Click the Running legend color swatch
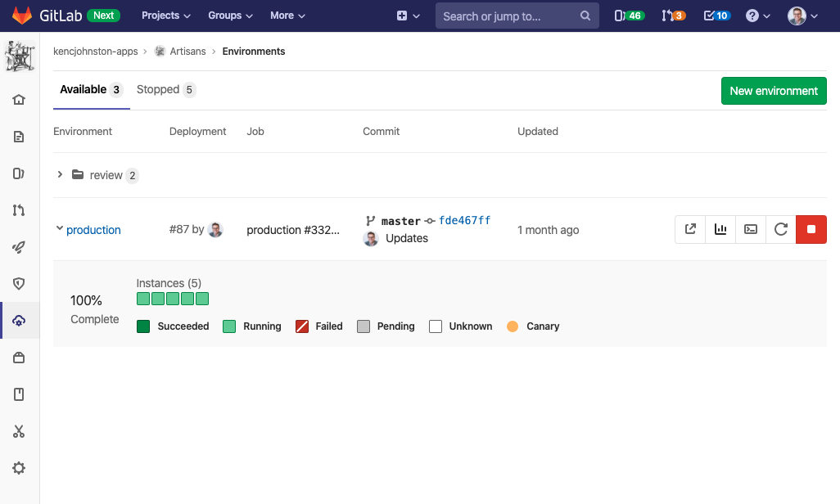Image resolution: width=840 pixels, height=504 pixels. [228, 326]
